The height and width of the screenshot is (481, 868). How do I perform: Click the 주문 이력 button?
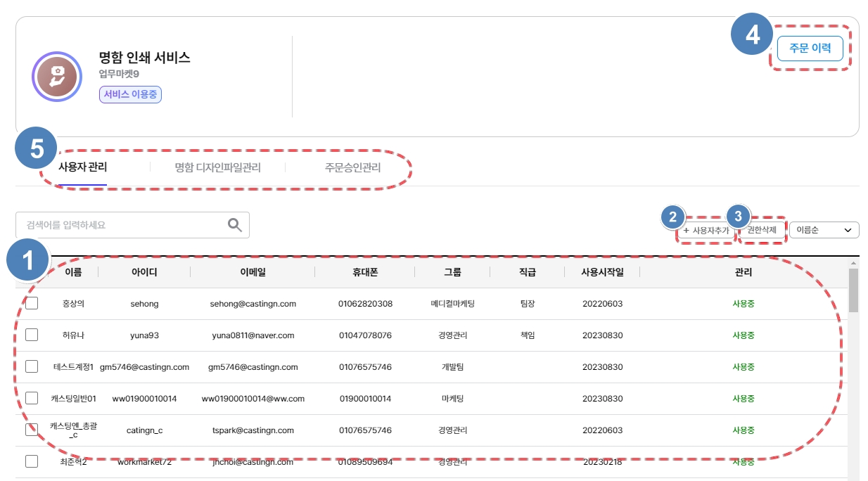810,49
